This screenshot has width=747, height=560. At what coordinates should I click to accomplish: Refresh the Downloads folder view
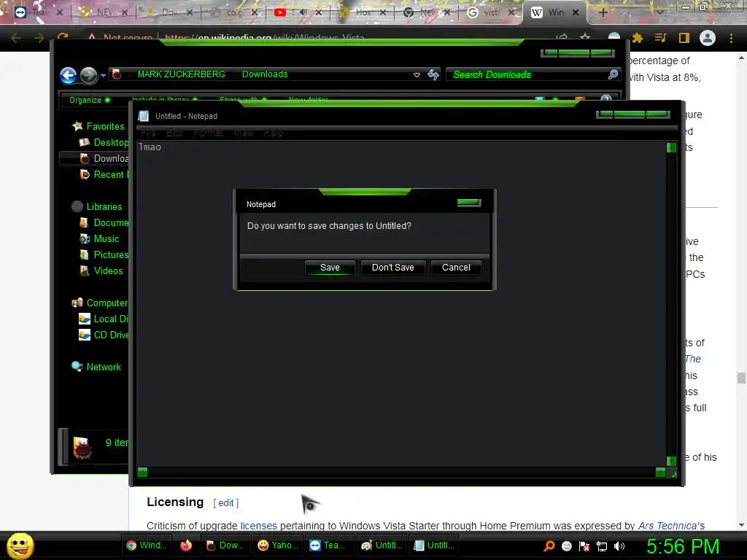[433, 74]
